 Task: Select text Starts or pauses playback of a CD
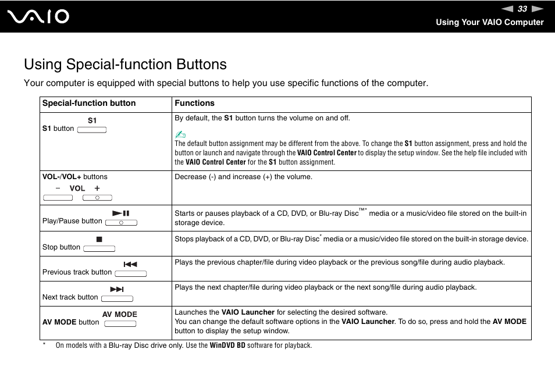pyautogui.click(x=351, y=218)
